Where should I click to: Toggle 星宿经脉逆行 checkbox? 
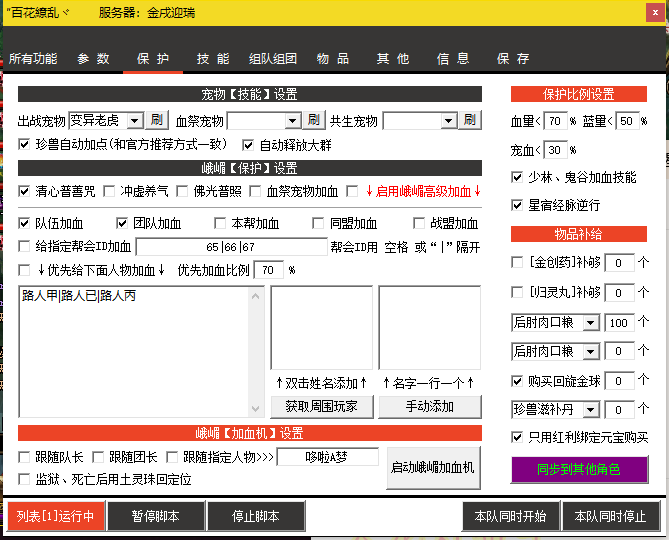[517, 205]
